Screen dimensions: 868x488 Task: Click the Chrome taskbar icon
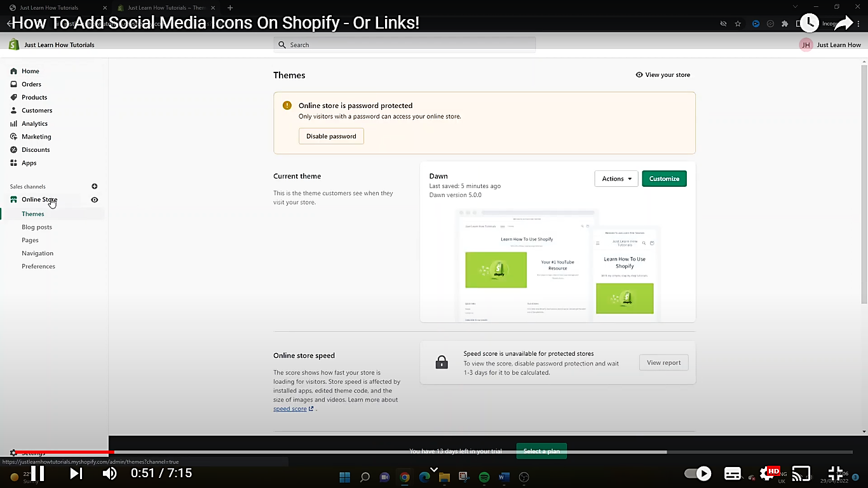405,477
